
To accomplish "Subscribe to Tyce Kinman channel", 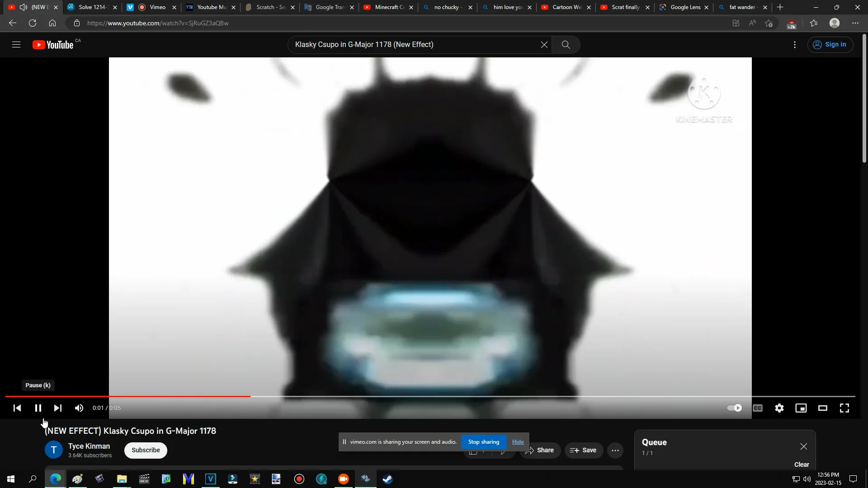I will click(146, 450).
